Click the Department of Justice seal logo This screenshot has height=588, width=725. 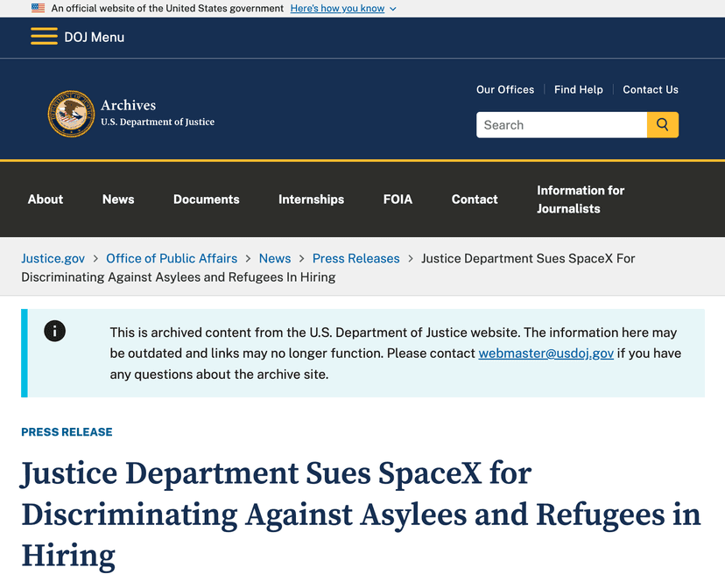(x=72, y=114)
